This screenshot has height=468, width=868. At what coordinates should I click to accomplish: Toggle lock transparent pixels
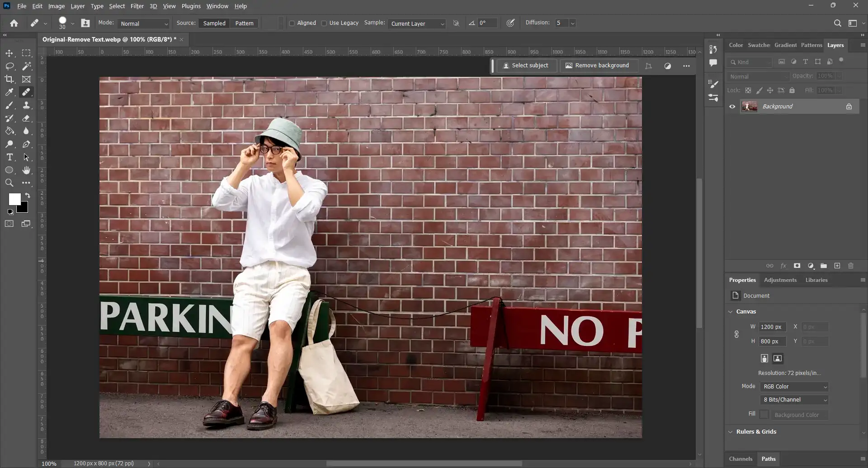click(748, 90)
